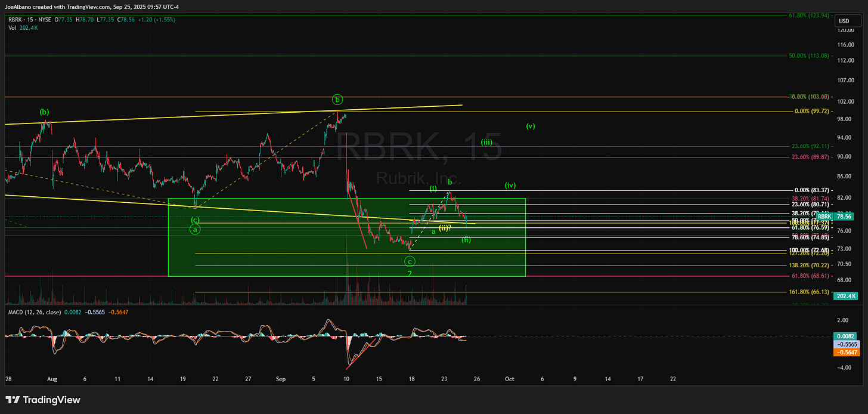
Task: Click the yellow (ii)? wave label
Action: click(445, 228)
